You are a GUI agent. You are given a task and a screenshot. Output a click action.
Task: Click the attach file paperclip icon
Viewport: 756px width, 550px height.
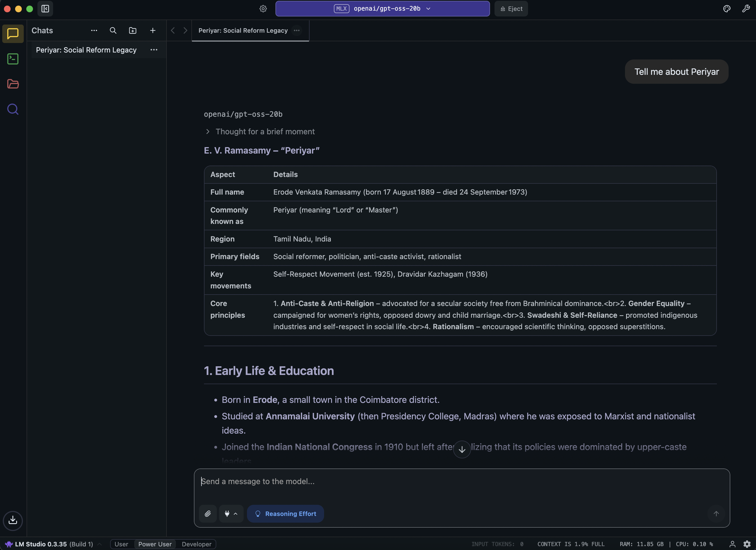click(x=208, y=514)
